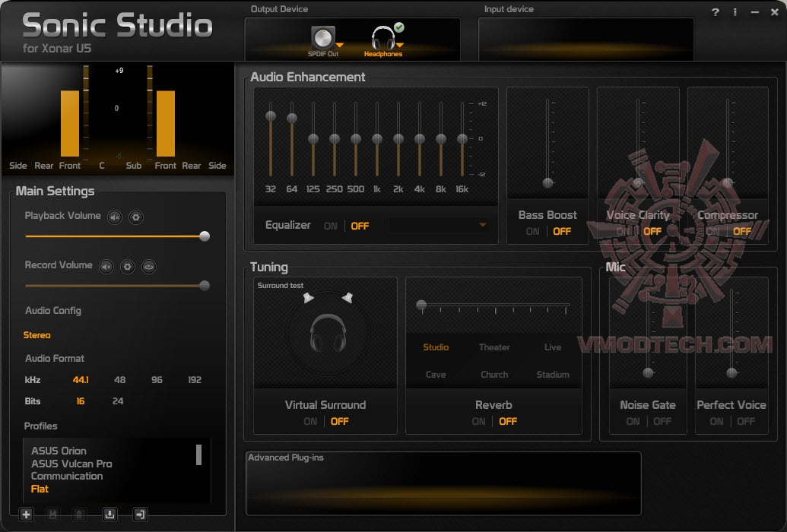
Task: Turn Virtual Surround OFF
Action: coord(339,422)
